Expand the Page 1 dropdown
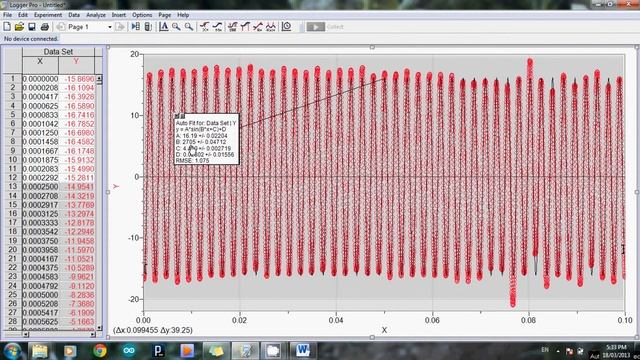The image size is (640, 360). point(109,27)
